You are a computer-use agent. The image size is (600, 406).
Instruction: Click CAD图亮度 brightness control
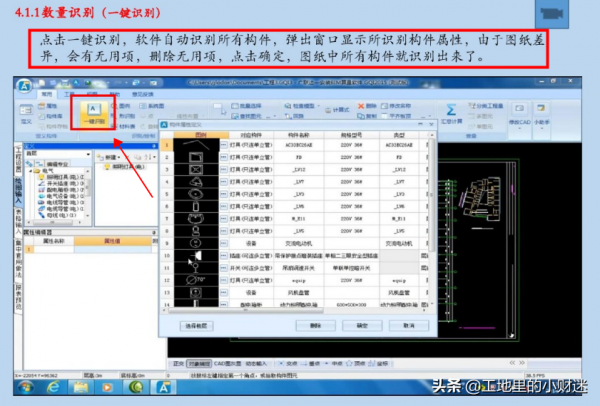[227, 364]
